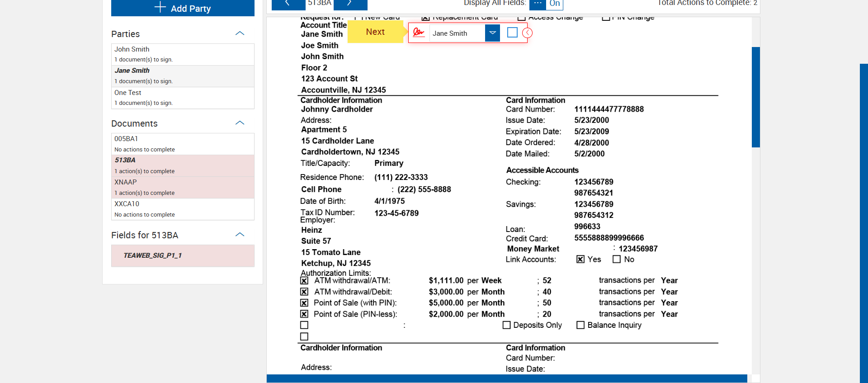Go to next document with right arrow
The image size is (868, 383).
click(350, 4)
